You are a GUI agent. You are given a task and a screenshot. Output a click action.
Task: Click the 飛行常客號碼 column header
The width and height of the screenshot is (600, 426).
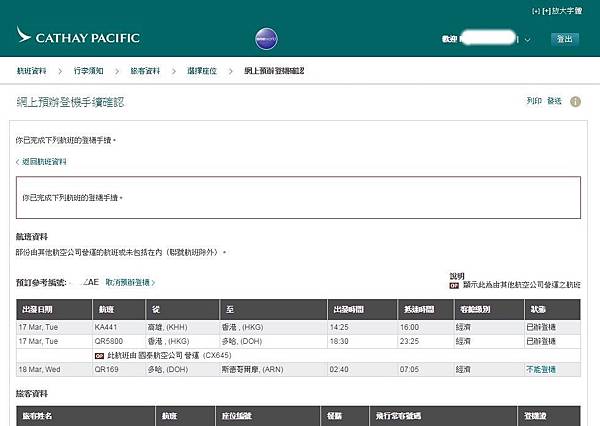443,416
